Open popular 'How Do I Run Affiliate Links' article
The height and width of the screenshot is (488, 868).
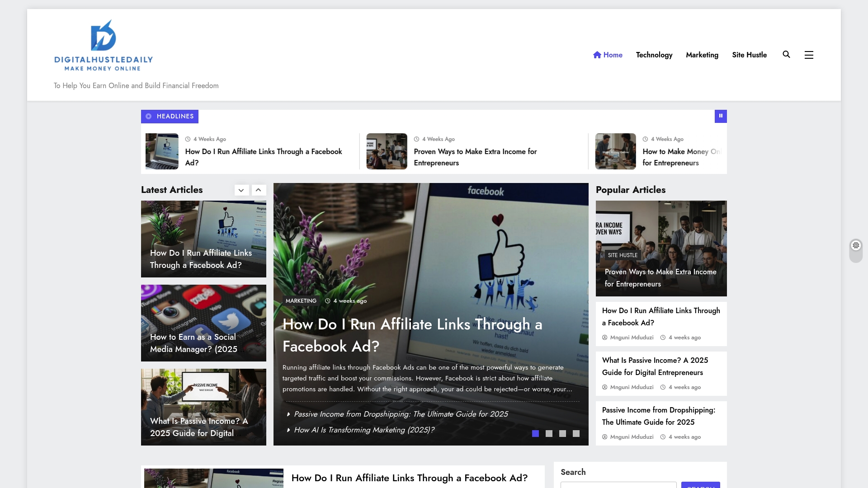[661, 317]
